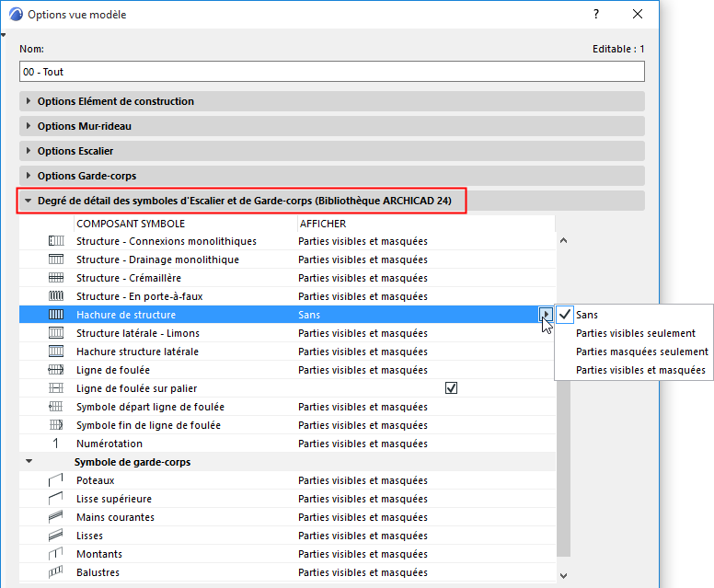714x588 pixels.
Task: Click the Symbole départ ligne de foulée row icon
Action: pos(56,407)
